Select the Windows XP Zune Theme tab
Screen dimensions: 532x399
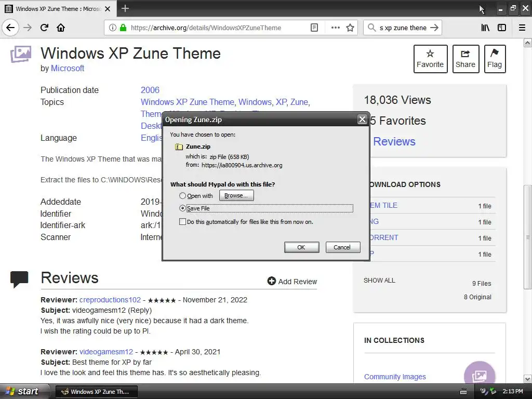[58, 9]
